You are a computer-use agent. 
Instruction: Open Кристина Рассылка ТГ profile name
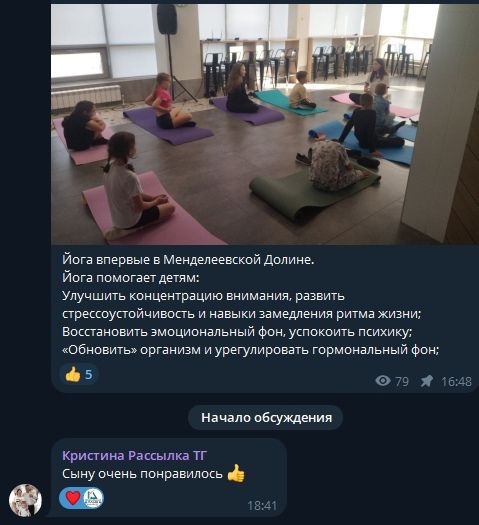(134, 456)
